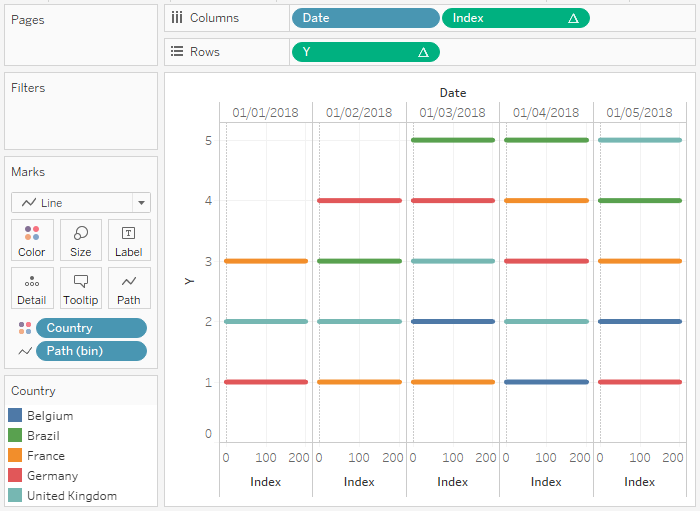Open the Path mark card

(x=129, y=288)
